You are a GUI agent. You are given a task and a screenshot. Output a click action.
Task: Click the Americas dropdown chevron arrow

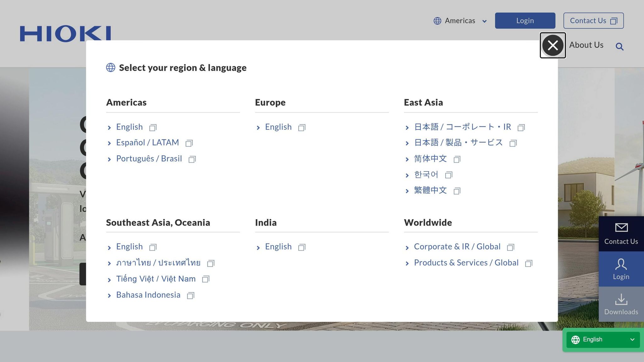(x=484, y=21)
